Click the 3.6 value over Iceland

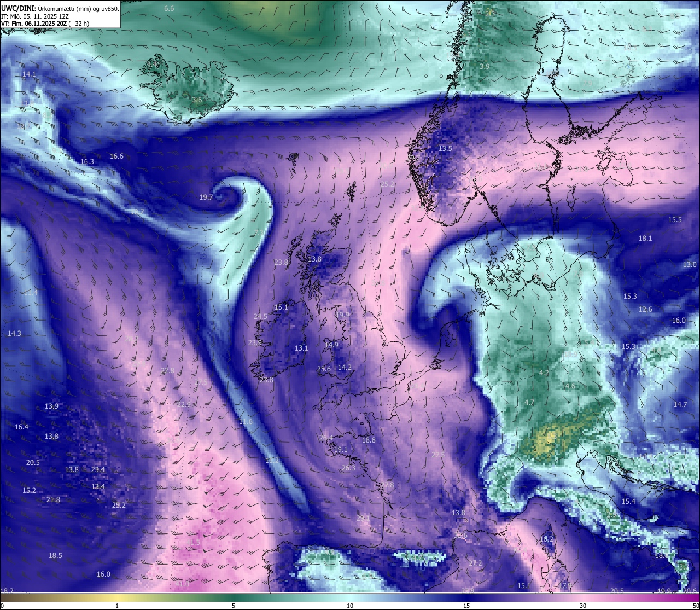(x=197, y=100)
